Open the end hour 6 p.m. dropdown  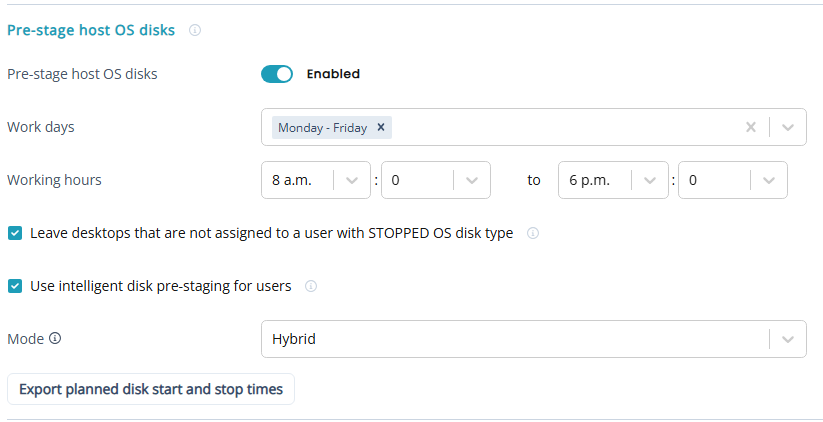[649, 180]
